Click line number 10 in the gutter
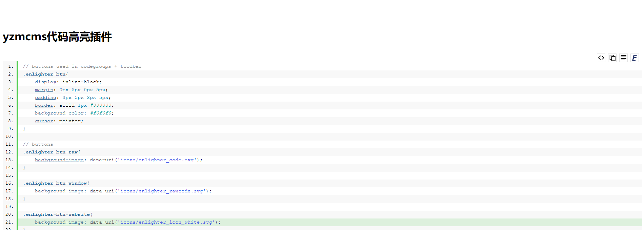 [x=9, y=137]
